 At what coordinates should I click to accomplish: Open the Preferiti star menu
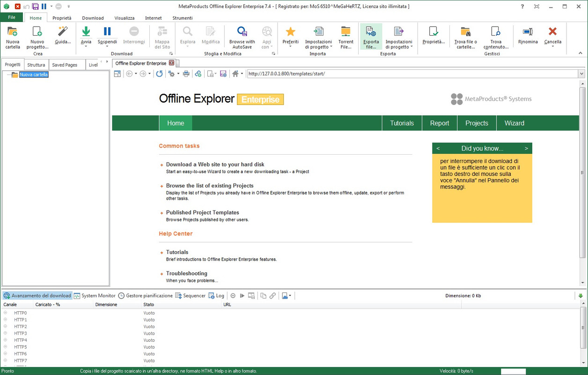tap(290, 37)
